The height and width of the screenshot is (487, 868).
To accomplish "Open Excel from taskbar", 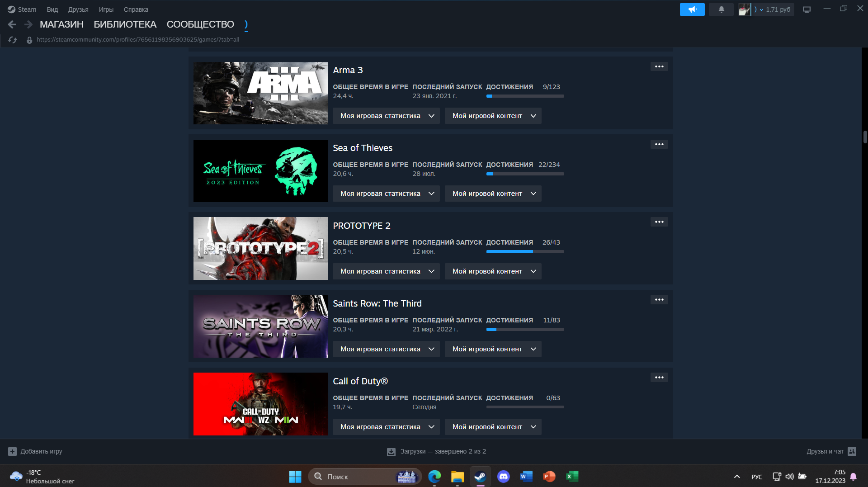I will pos(572,477).
